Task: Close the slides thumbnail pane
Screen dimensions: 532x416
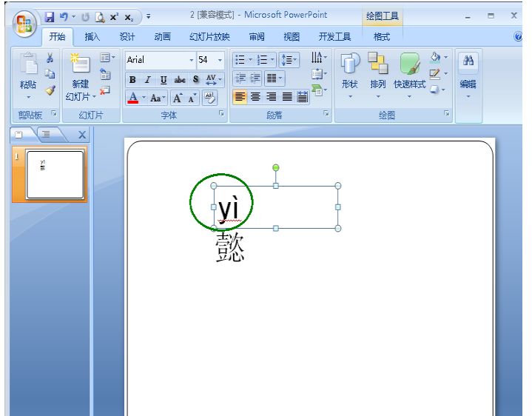Action: point(82,135)
